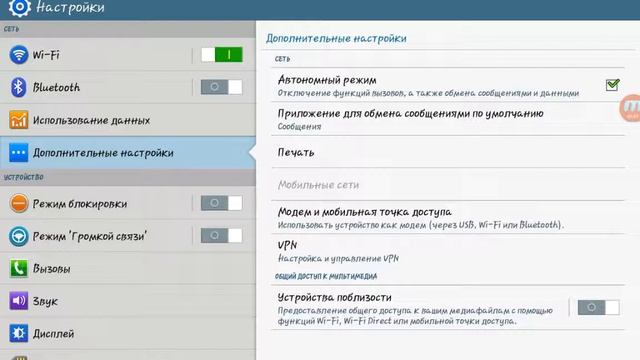Click the Устройства поблизости title text

tap(334, 297)
